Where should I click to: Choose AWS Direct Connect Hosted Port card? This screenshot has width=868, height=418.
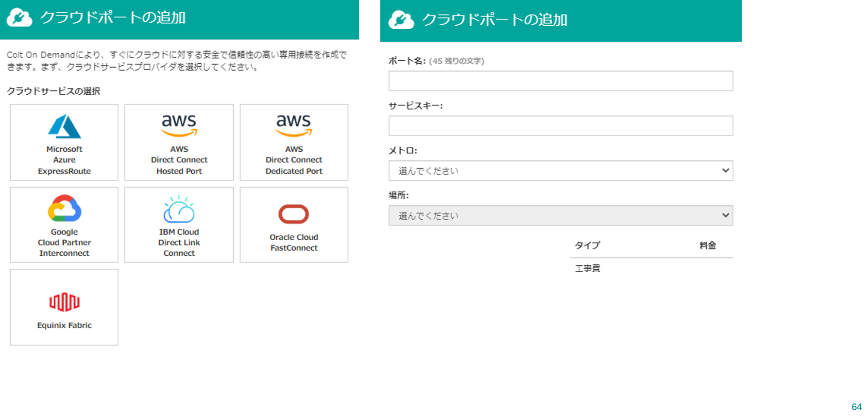179,142
